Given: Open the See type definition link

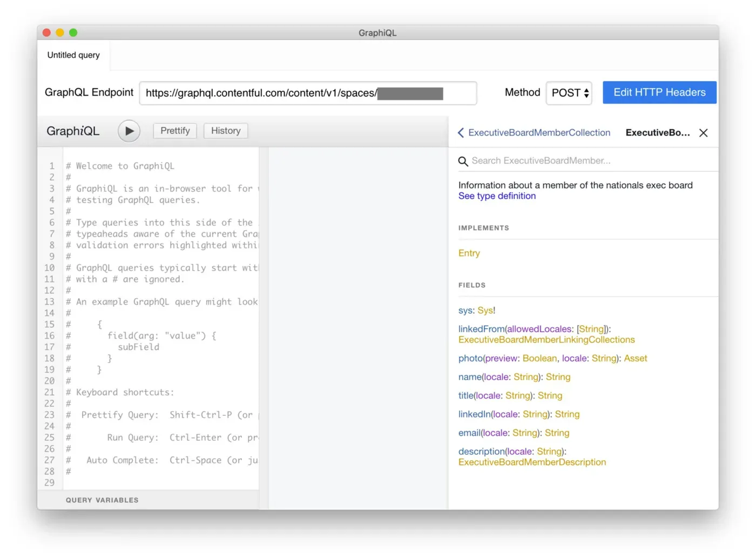Looking at the screenshot, I should tap(497, 196).
